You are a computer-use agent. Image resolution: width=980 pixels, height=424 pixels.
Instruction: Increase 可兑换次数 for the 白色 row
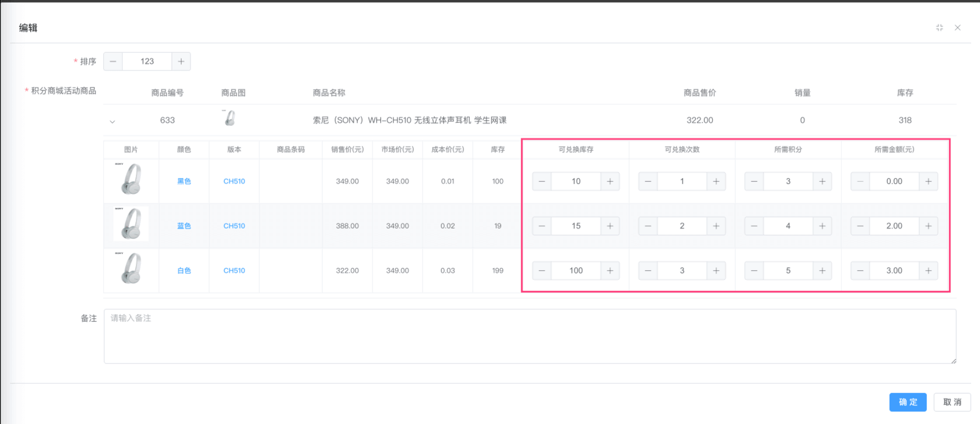(x=716, y=271)
